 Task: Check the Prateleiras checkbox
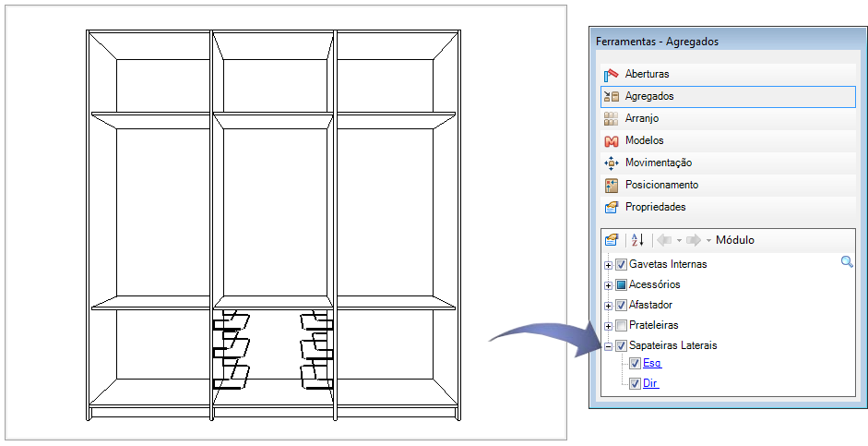(621, 326)
